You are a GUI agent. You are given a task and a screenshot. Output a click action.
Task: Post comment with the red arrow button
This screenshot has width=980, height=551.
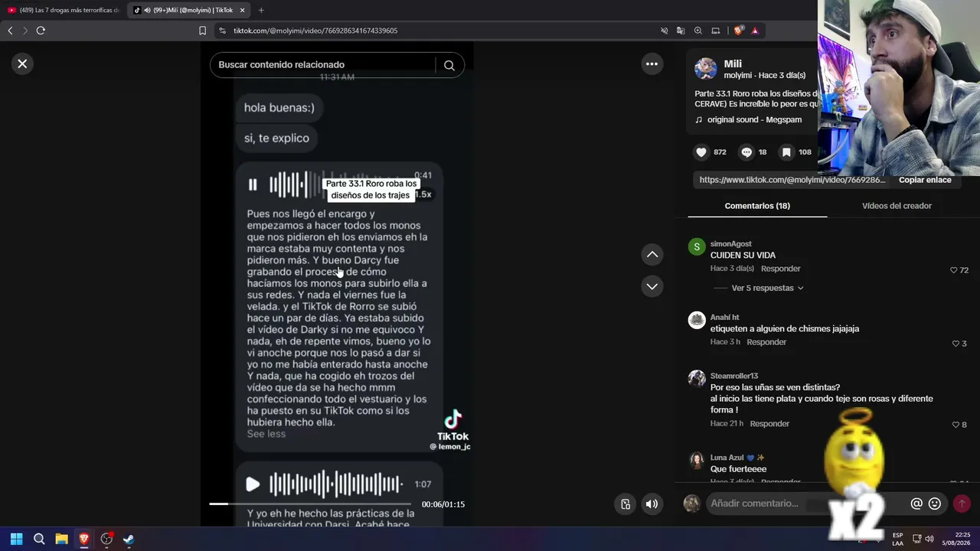coord(962,504)
